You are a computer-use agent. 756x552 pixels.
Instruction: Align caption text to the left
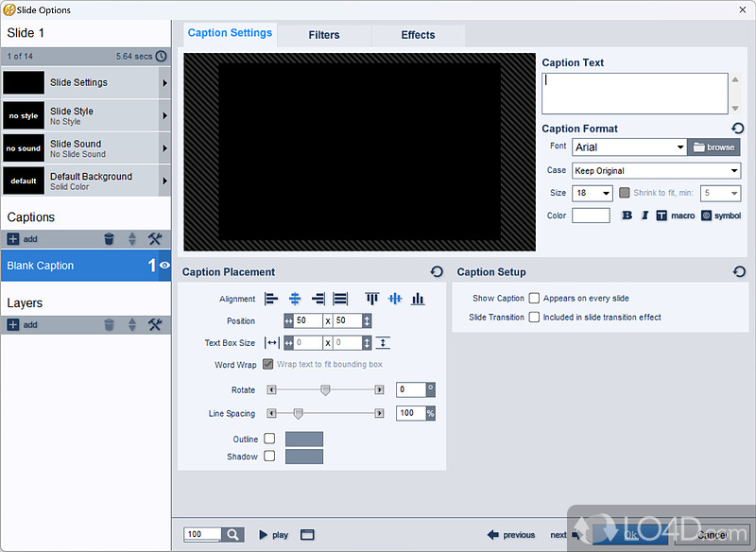click(x=272, y=299)
